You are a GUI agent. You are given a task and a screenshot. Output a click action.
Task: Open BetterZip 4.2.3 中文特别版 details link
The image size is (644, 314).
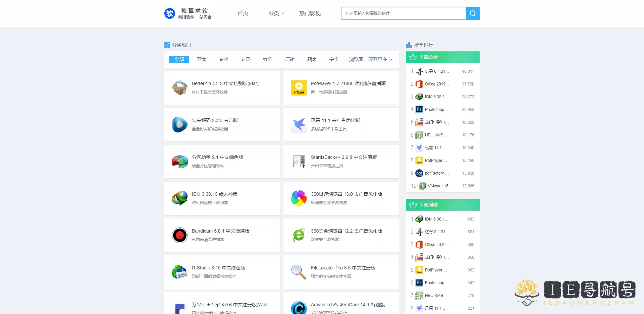[225, 83]
